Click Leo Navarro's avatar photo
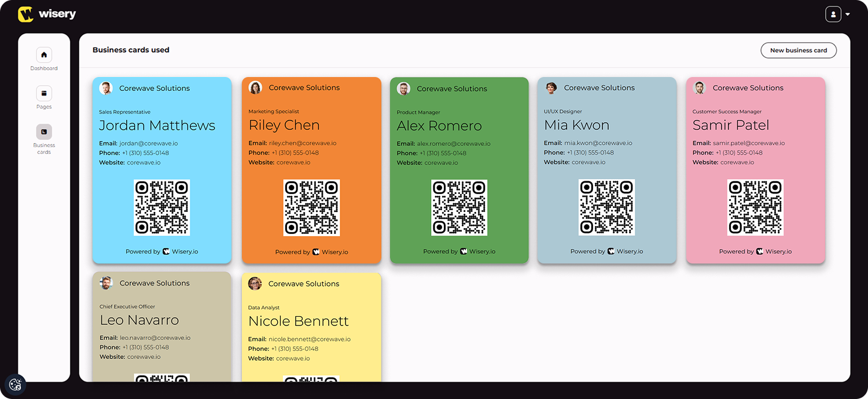868x399 pixels. pyautogui.click(x=106, y=283)
